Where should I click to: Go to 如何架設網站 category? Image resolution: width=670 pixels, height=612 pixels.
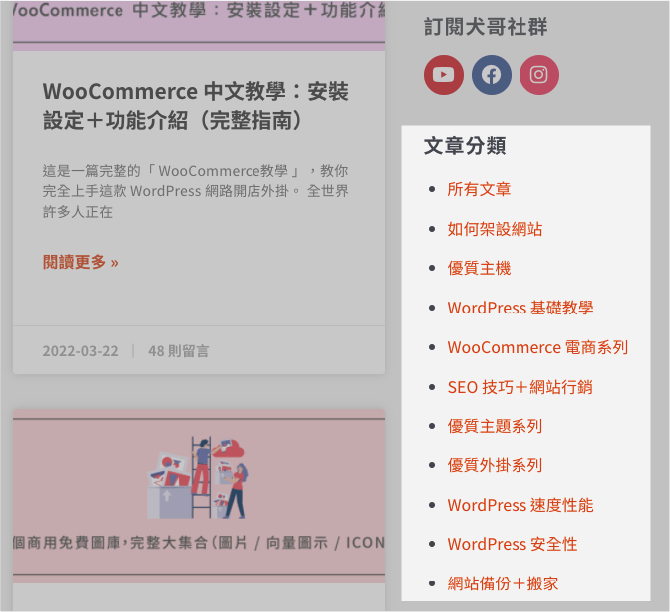(x=495, y=229)
